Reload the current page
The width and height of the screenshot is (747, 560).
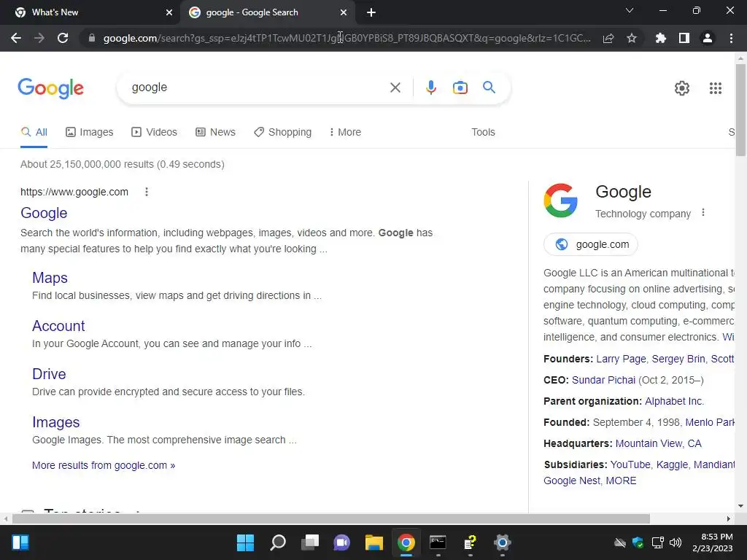point(63,38)
